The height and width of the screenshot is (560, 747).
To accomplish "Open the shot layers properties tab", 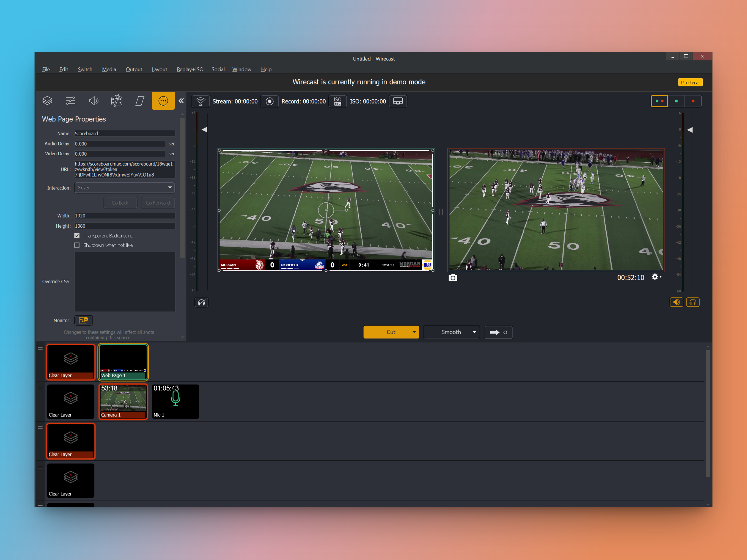I will coord(47,101).
